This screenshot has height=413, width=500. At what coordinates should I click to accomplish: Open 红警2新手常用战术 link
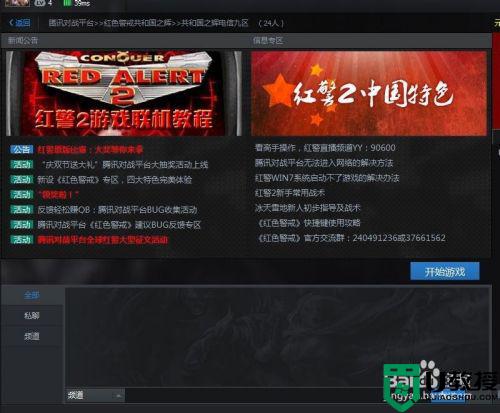290,193
